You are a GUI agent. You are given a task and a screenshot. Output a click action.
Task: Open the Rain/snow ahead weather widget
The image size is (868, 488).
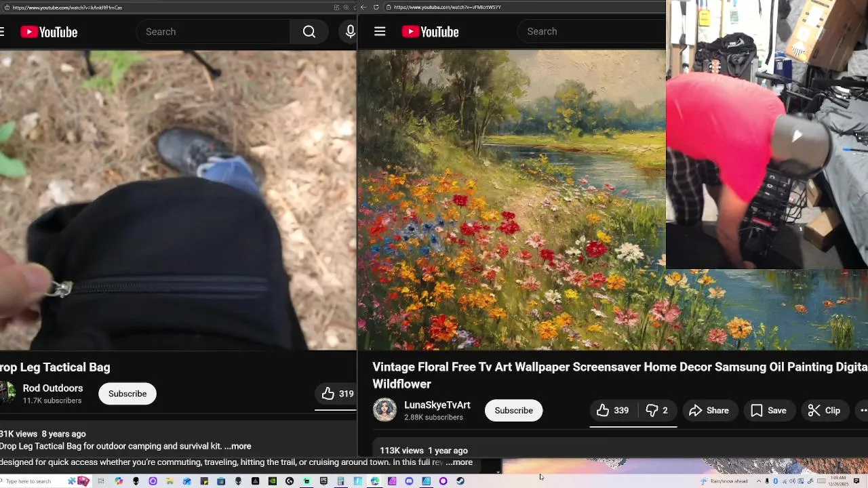tap(724, 481)
